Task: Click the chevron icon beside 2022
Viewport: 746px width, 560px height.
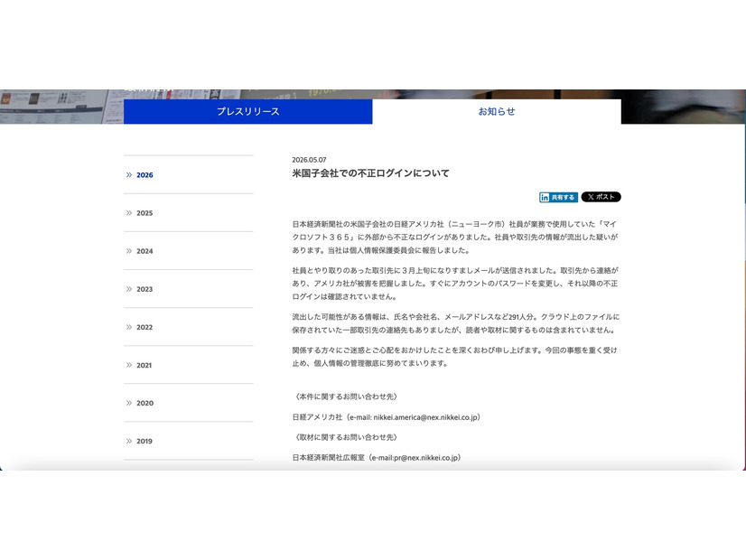Action: click(129, 327)
